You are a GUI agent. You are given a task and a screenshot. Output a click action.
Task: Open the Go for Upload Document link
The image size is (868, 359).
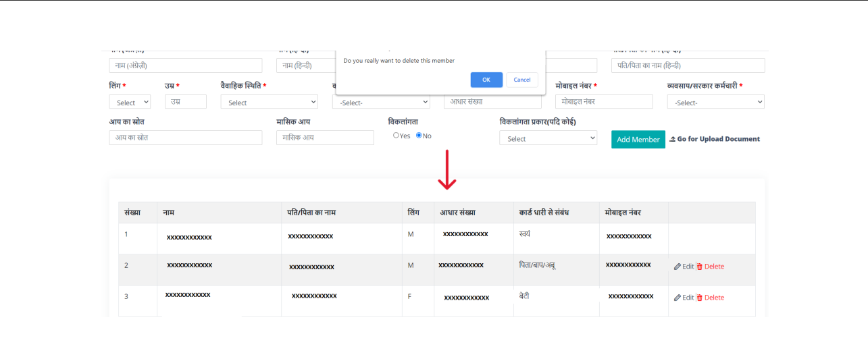(718, 139)
